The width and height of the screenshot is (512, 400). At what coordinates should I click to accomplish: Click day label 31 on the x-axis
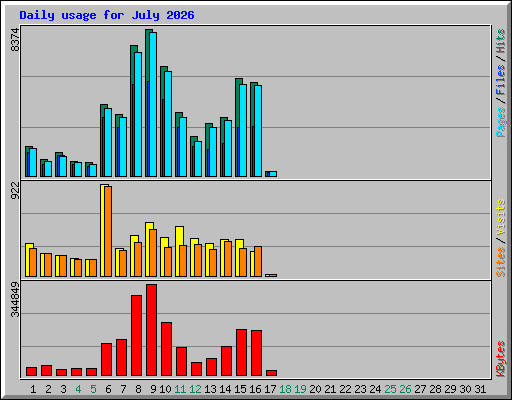click(480, 389)
